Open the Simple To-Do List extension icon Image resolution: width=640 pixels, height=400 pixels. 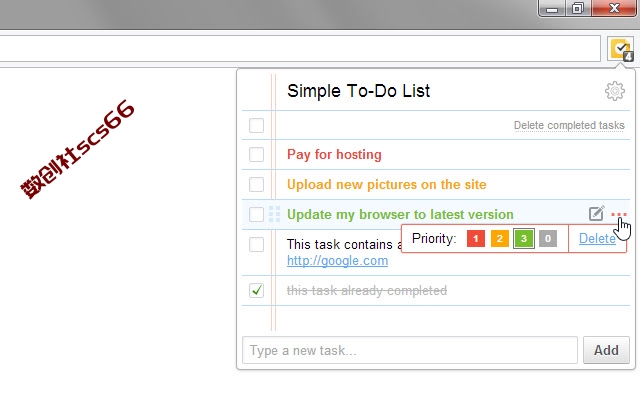point(620,49)
